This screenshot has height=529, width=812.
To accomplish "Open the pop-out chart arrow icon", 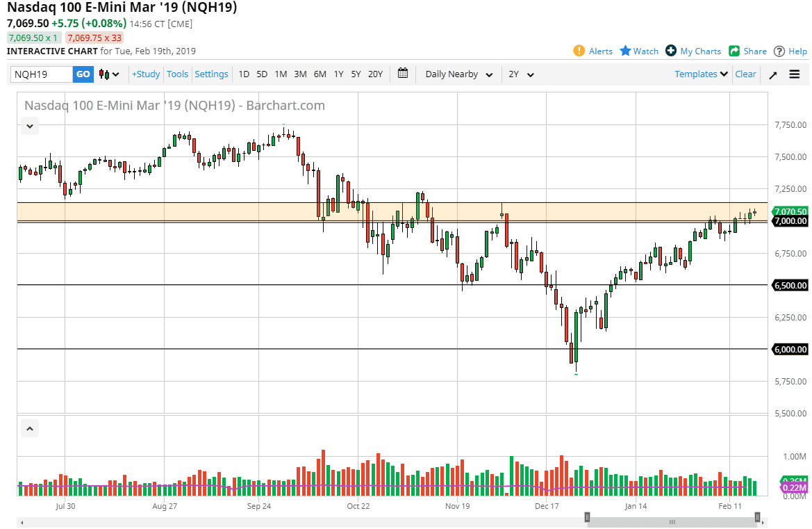I will [x=772, y=74].
